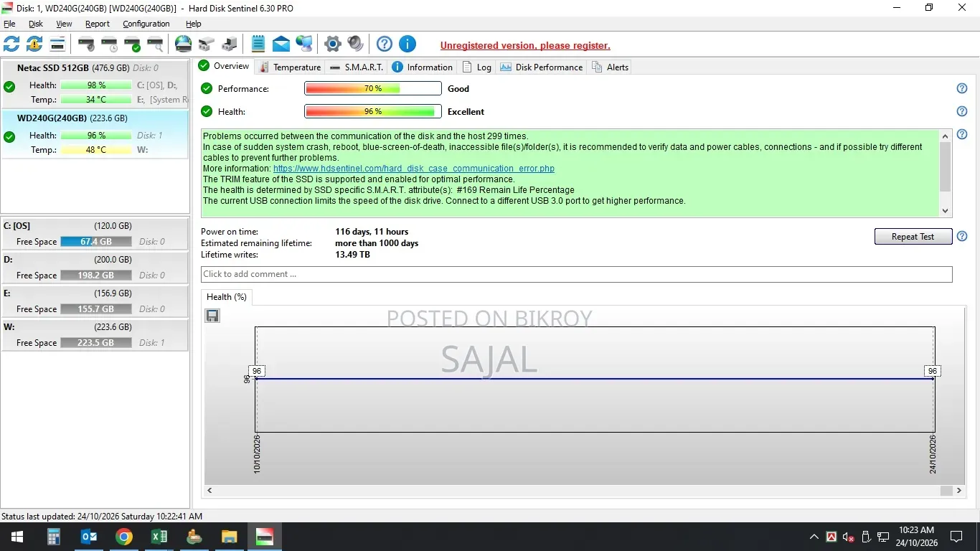Click the Refresh disk information toolbar icon
Screen dimensions: 980x551
point(11,44)
